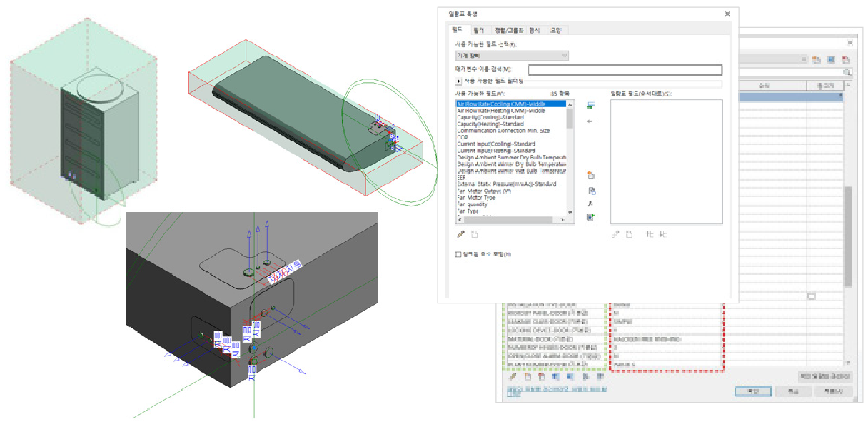The height and width of the screenshot is (432, 868).
Task: Click 취소 button in Family Types window
Action: click(x=792, y=391)
